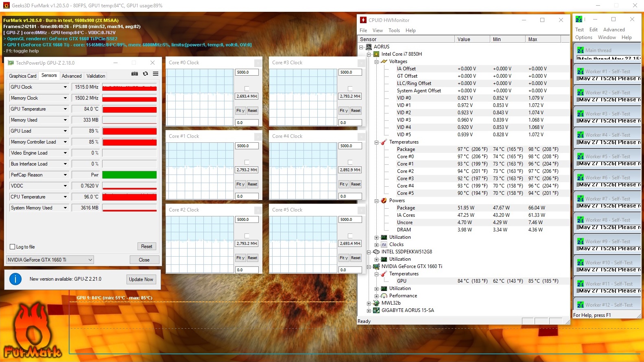
Task: Open the HWMonitor Tools menu
Action: (394, 31)
